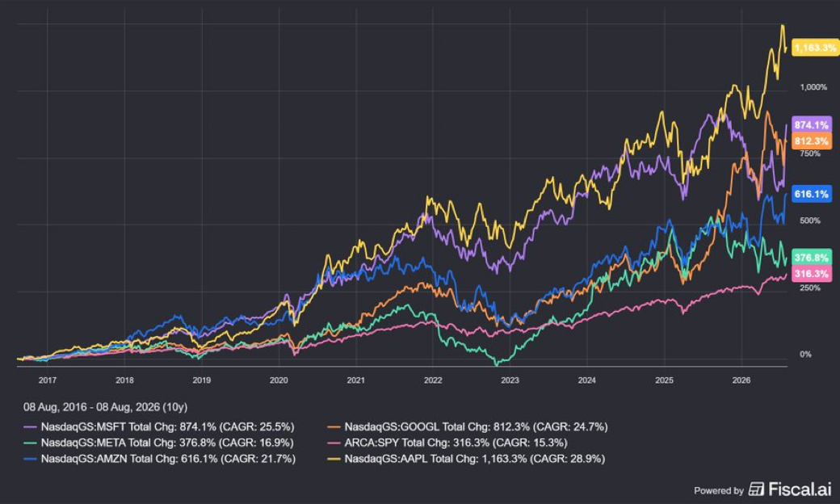Select the NasdaqGS:GOOGL Total Chg legend entry
Screen dimensions: 840x504
(x=467, y=427)
